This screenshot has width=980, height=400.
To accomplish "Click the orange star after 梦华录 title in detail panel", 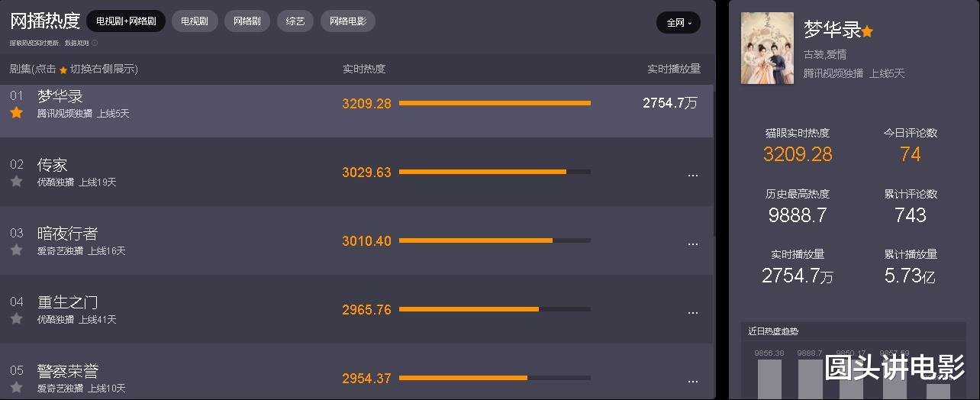I will pyautogui.click(x=867, y=31).
